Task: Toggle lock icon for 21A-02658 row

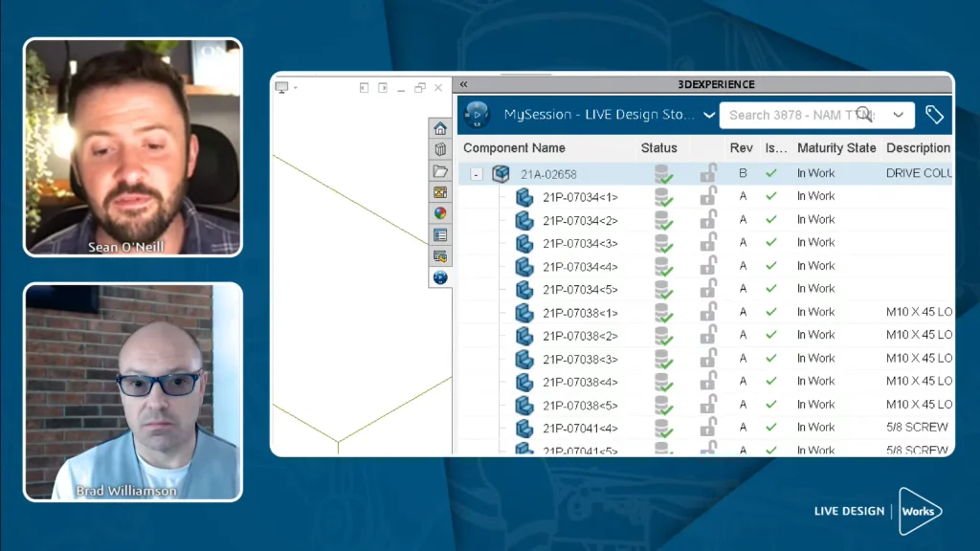Action: click(x=708, y=174)
